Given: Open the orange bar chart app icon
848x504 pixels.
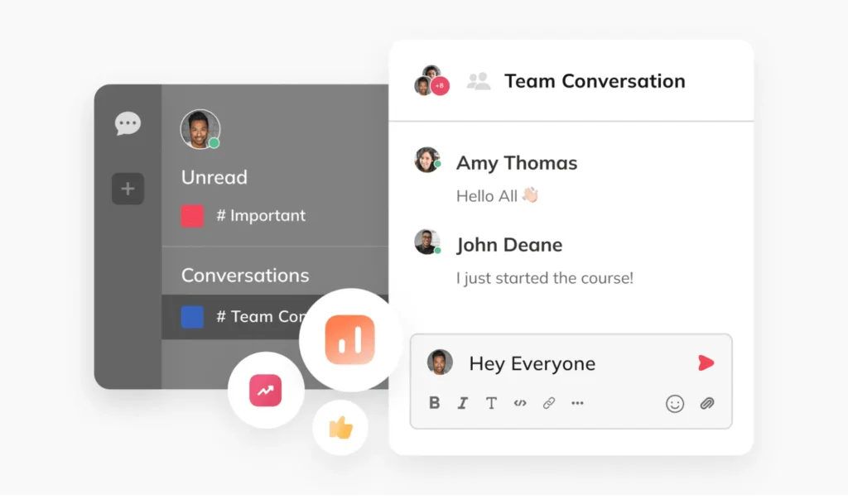Looking at the screenshot, I should tap(350, 340).
